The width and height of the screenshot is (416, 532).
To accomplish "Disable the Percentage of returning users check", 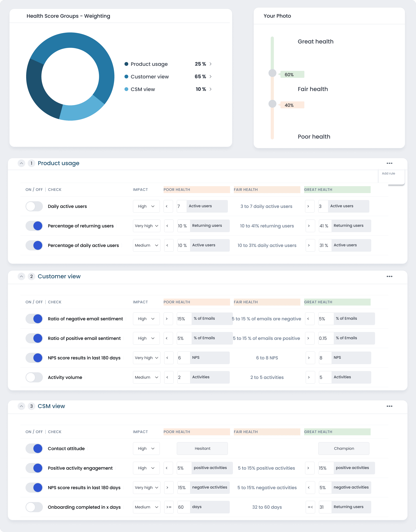I will [34, 226].
